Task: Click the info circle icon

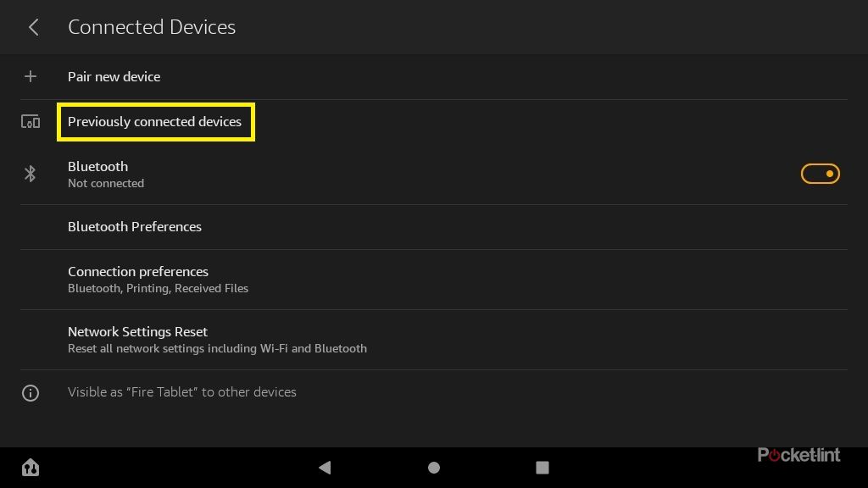Action: pyautogui.click(x=31, y=393)
